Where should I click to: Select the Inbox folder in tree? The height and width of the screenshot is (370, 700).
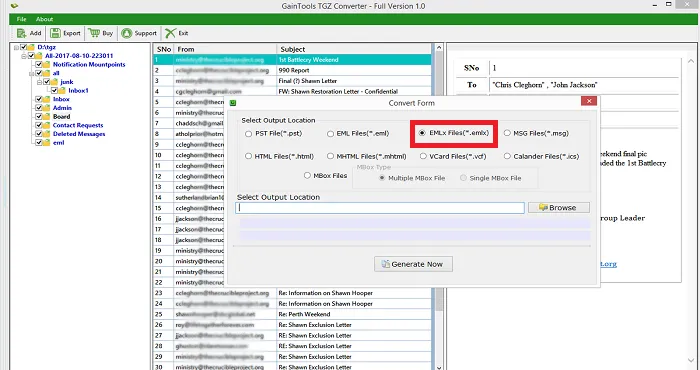[61, 99]
